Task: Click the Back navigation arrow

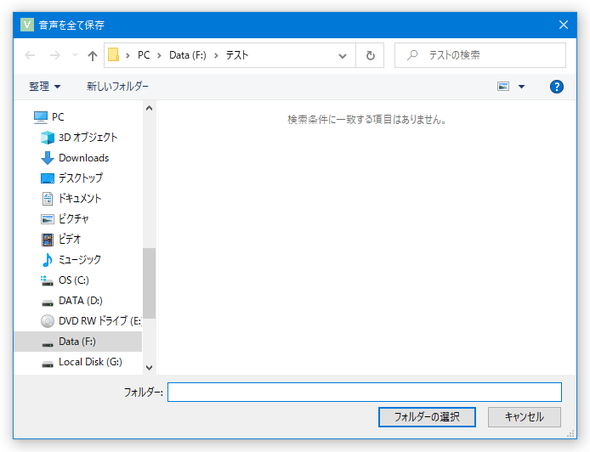Action: (x=30, y=56)
